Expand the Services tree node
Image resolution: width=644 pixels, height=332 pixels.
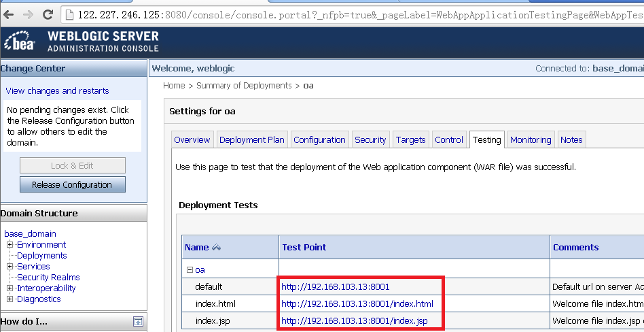(x=10, y=267)
